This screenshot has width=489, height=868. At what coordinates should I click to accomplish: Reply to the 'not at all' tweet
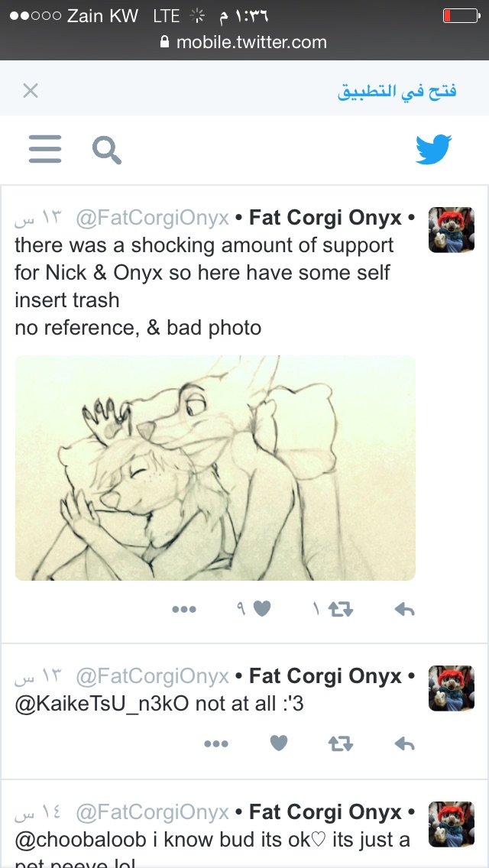point(405,743)
